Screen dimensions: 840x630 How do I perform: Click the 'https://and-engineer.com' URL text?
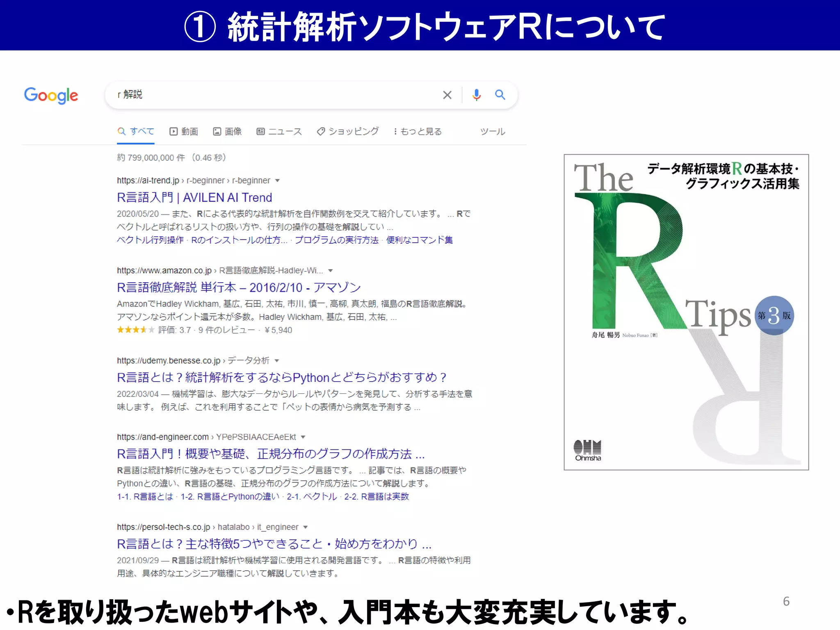(163, 437)
